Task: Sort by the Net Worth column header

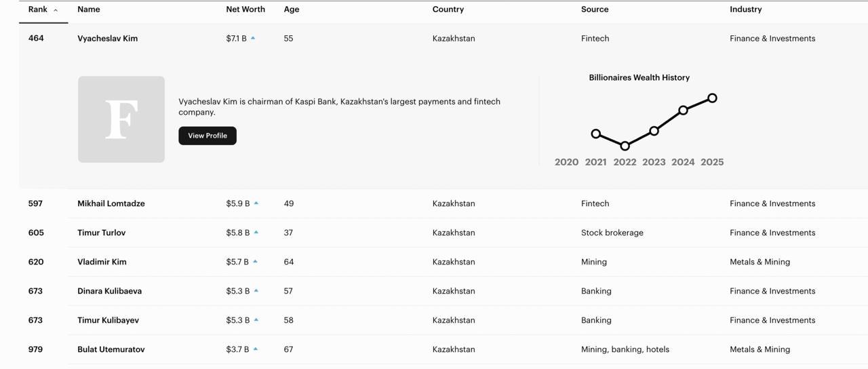Action: [x=245, y=9]
